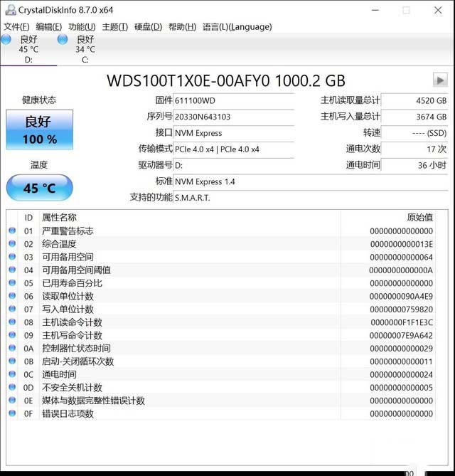Click the supported features field S.M.A.R.T.
455x476 pixels.
pos(311,198)
